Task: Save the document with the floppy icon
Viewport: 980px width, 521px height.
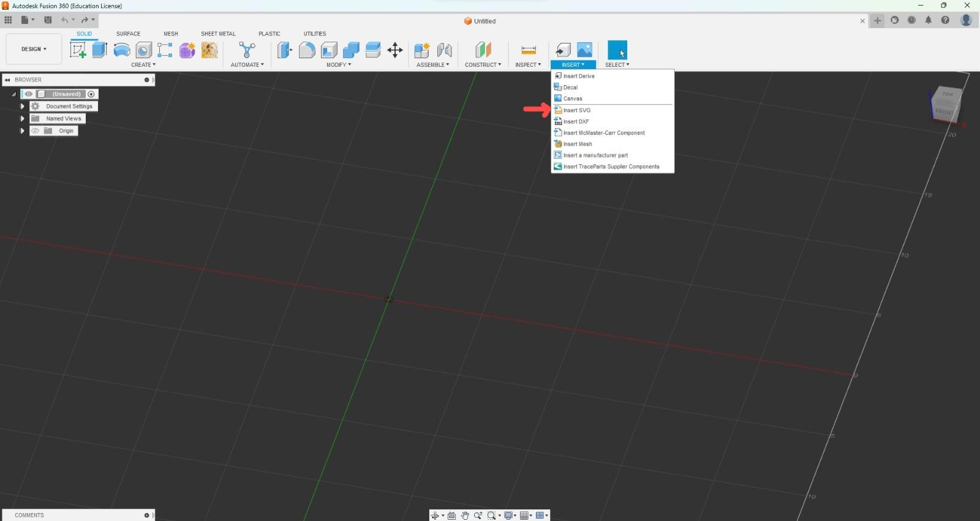Action: tap(48, 20)
